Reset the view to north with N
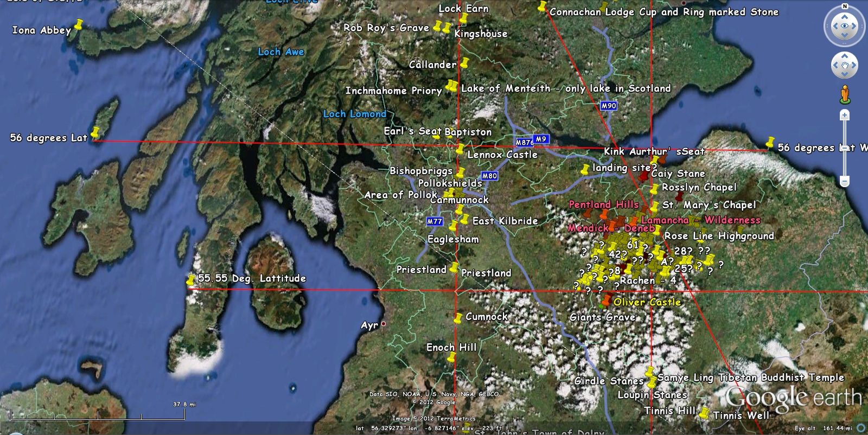This screenshot has height=435, width=868. coord(845,7)
